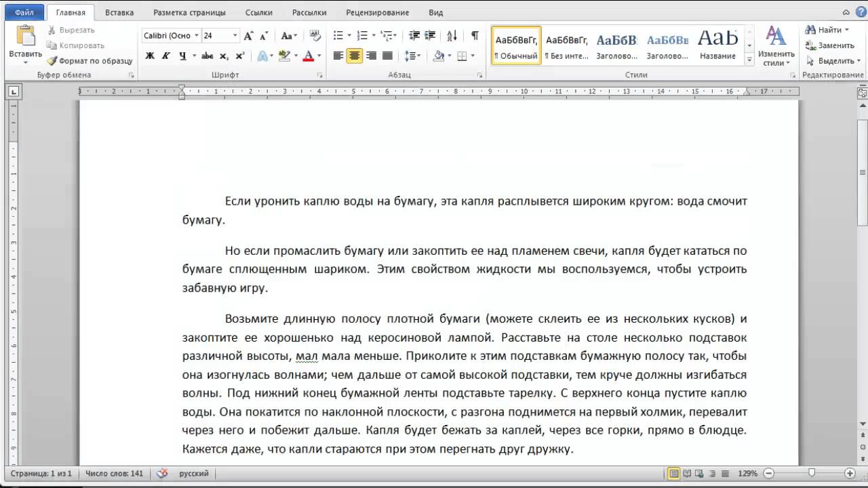Switch to the Рецензирование tab
This screenshot has width=868, height=488.
(377, 12)
